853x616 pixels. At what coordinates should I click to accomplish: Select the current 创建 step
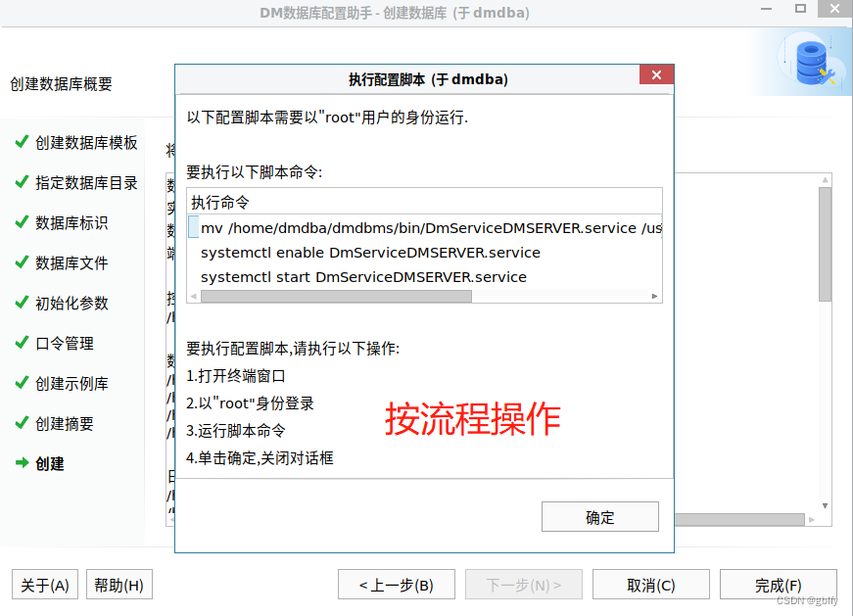click(50, 463)
